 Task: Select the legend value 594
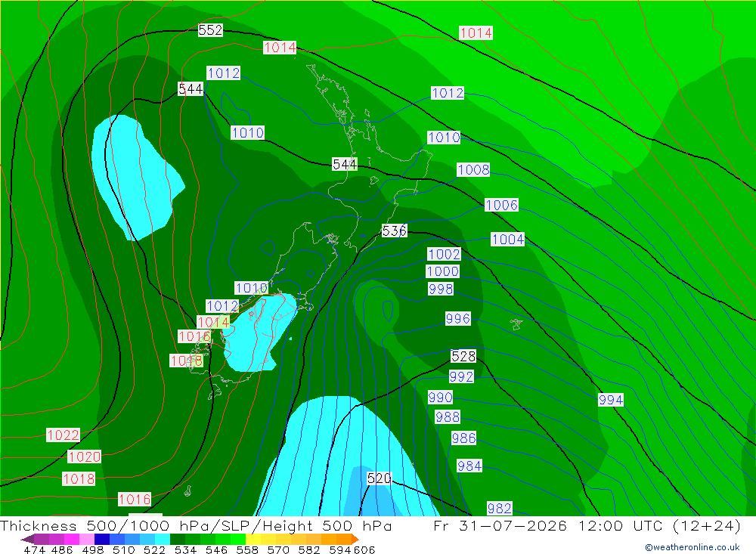click(x=340, y=549)
